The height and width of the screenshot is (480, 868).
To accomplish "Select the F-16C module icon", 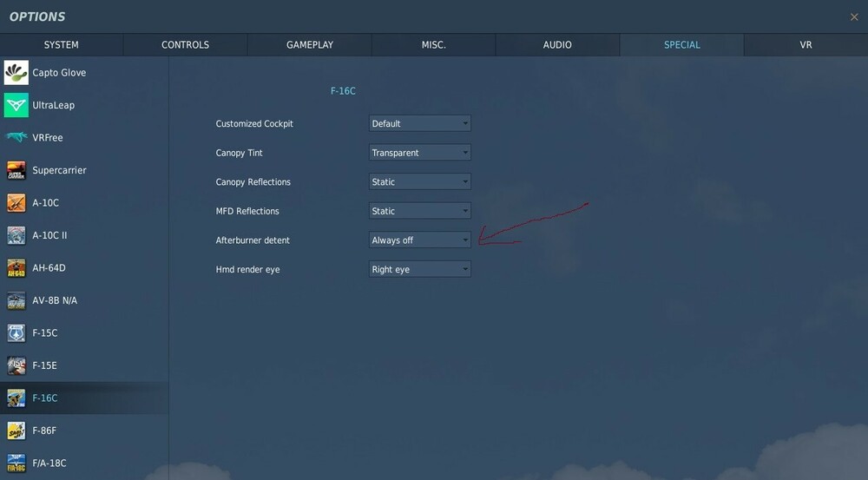I will click(x=16, y=398).
